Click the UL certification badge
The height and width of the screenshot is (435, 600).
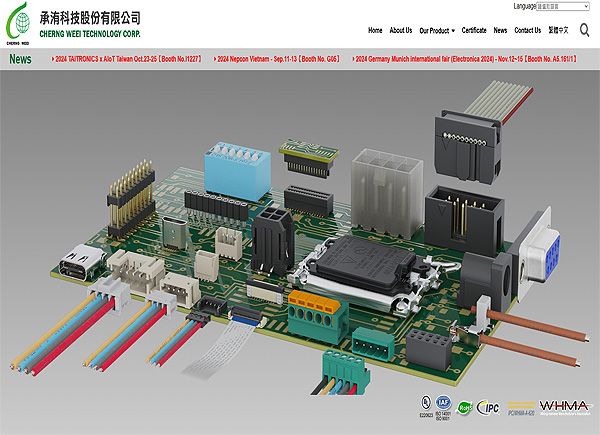coord(427,405)
